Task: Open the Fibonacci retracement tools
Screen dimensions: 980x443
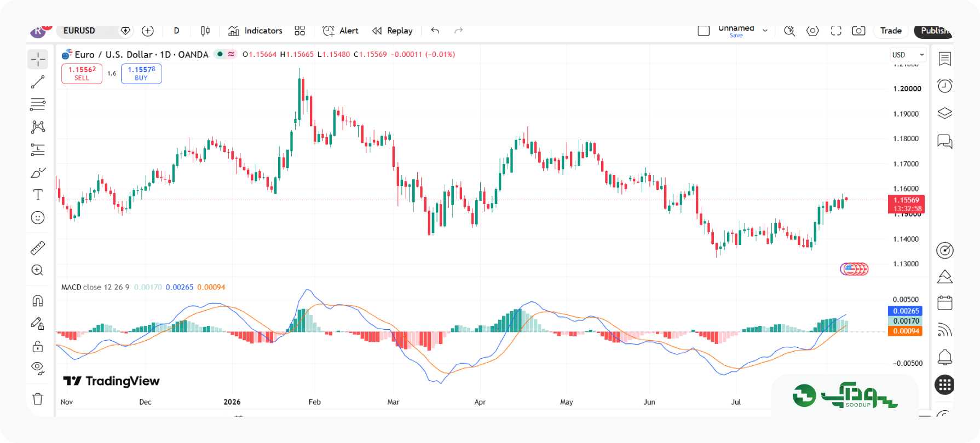Action: pos(38,104)
